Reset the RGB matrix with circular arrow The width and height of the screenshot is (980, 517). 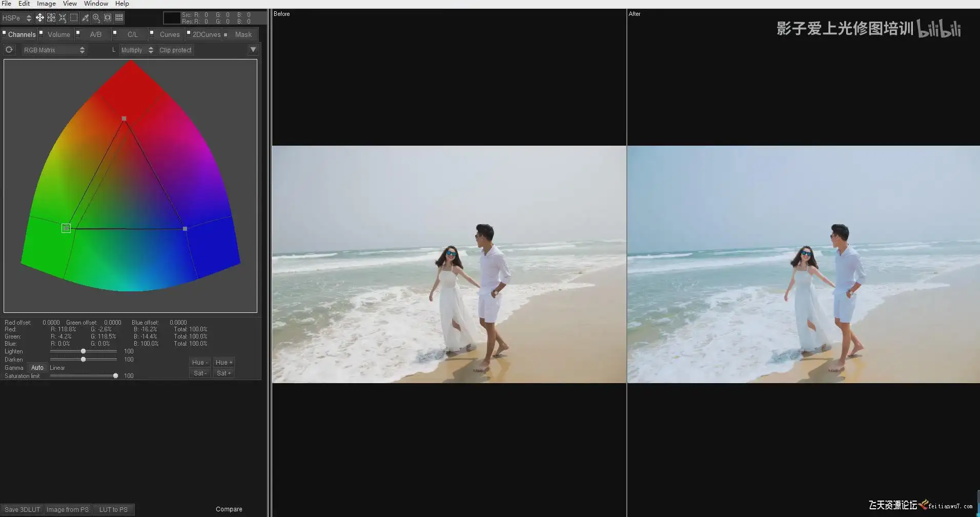tap(9, 50)
